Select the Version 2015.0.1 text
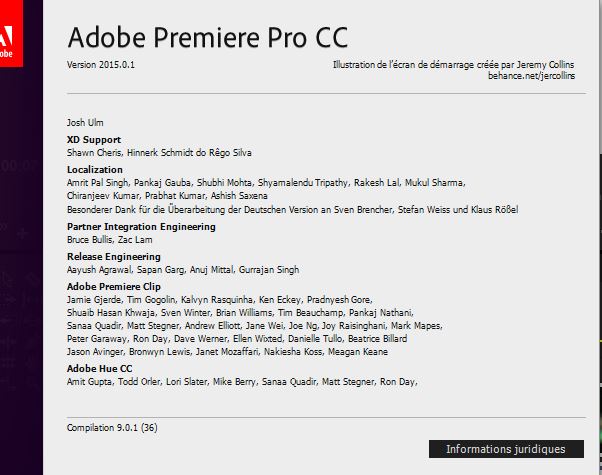Image resolution: width=602 pixels, height=475 pixels. (101, 65)
